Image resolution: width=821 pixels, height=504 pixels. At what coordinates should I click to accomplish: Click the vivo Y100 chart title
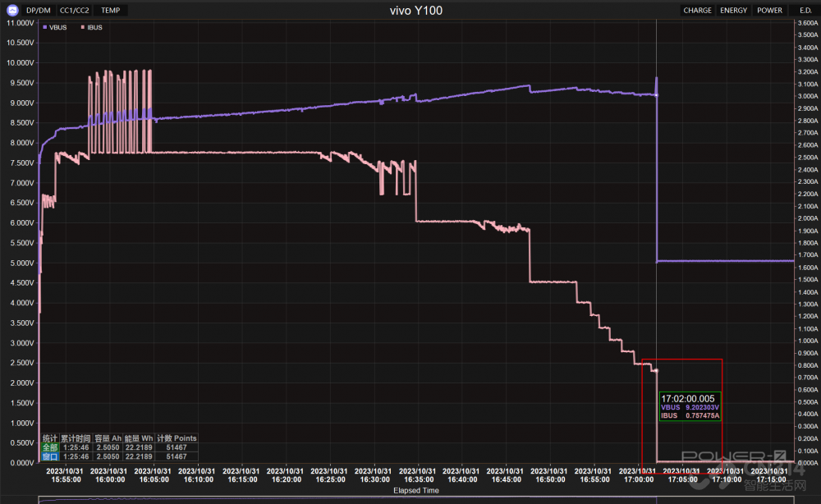(415, 11)
